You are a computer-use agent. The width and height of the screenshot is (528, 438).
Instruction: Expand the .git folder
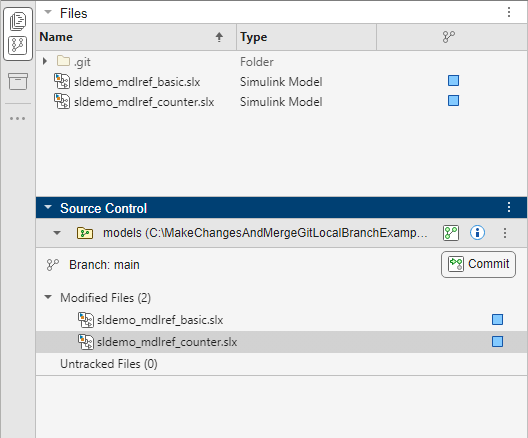[45, 61]
